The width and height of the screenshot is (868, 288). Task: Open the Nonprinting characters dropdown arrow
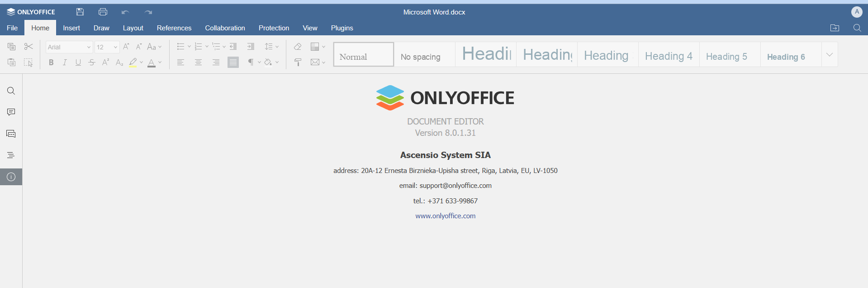coord(259,62)
